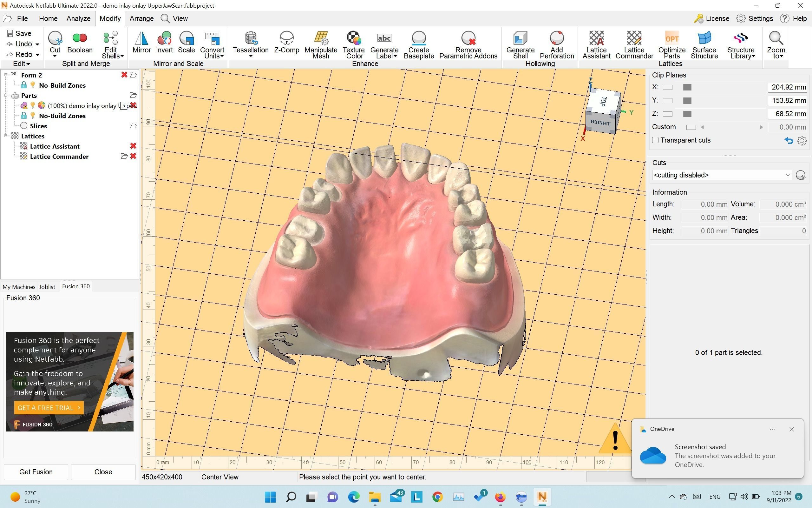The height and width of the screenshot is (508, 812).
Task: Enable Transparent cuts checkbox
Action: coord(655,140)
